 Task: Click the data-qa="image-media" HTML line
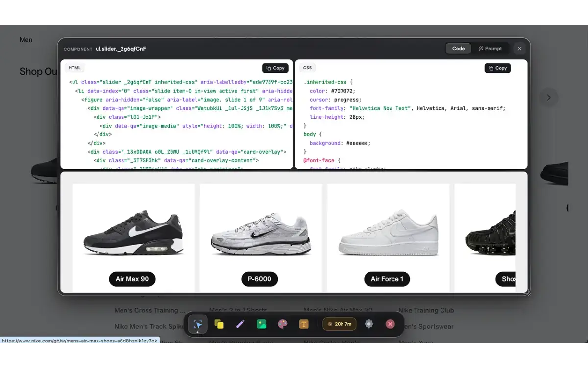[x=196, y=126]
